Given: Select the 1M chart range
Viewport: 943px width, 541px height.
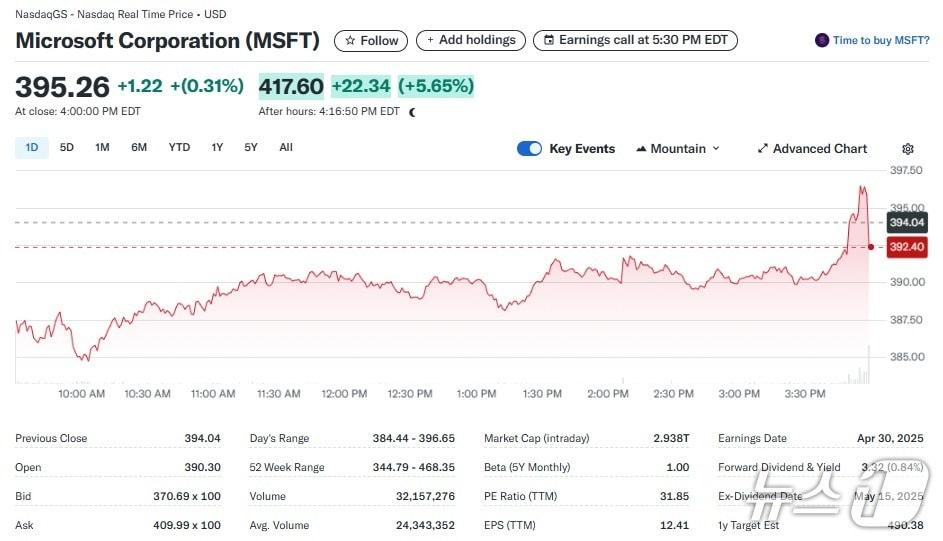Looking at the screenshot, I should (x=102, y=148).
